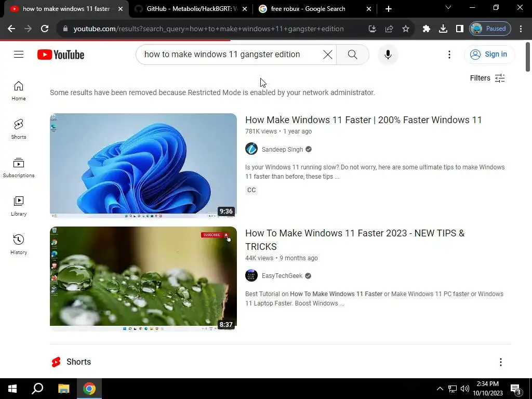Open the green leaf water drops thumbnail

pyautogui.click(x=143, y=279)
